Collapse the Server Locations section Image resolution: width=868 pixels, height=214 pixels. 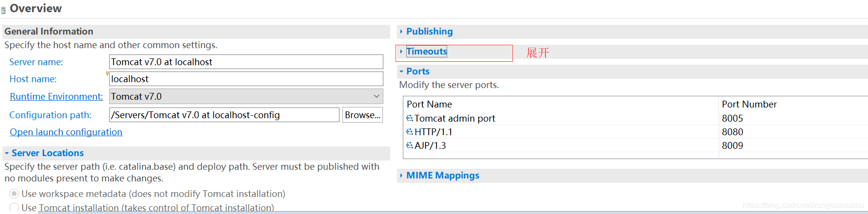coord(47,153)
